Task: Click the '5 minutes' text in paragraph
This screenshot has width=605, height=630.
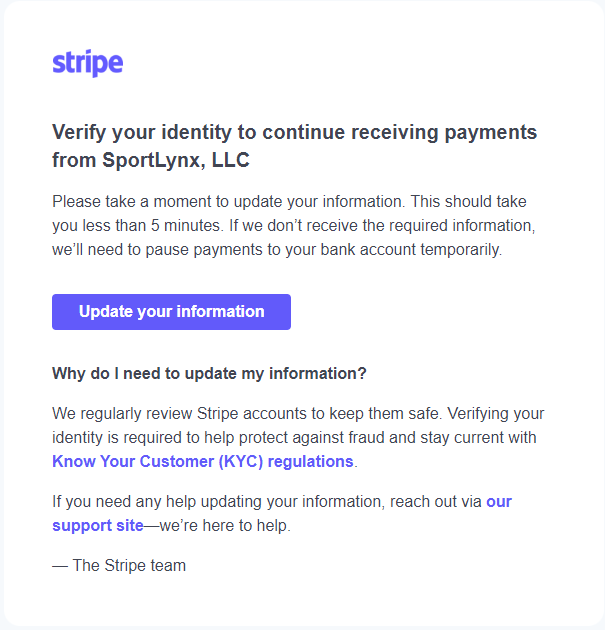Action: coord(186,225)
